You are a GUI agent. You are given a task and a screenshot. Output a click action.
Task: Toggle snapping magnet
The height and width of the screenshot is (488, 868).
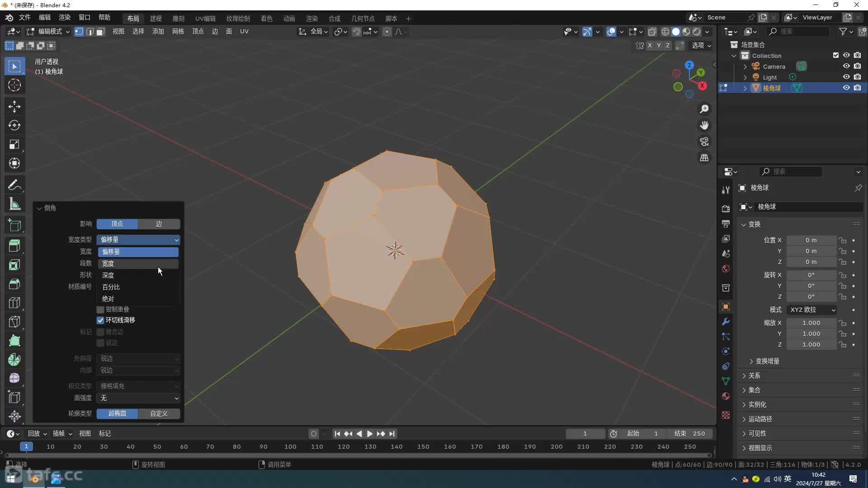[356, 32]
